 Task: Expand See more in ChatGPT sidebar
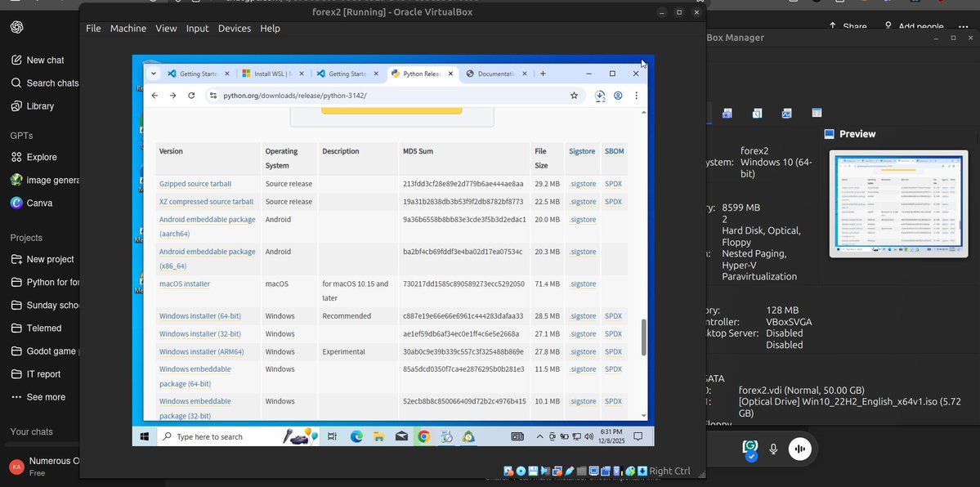38,397
